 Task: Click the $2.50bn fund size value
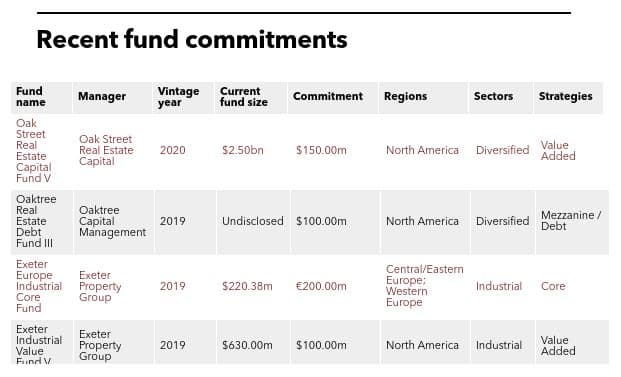(243, 150)
